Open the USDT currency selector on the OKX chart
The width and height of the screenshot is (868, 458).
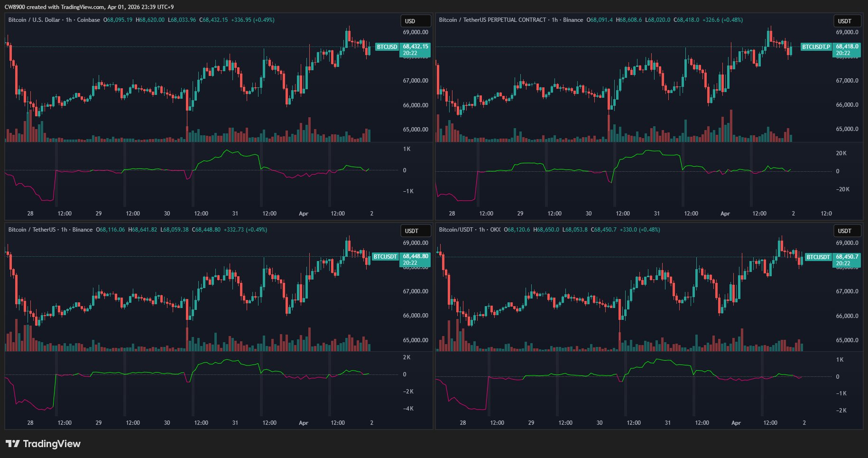click(x=848, y=231)
